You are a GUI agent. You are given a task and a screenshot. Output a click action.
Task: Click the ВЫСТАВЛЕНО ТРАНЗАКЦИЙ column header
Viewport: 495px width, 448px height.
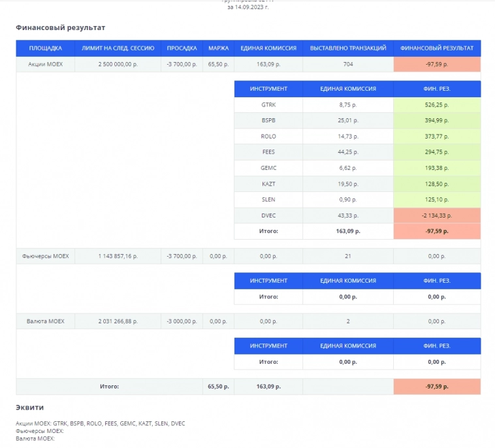tap(347, 48)
